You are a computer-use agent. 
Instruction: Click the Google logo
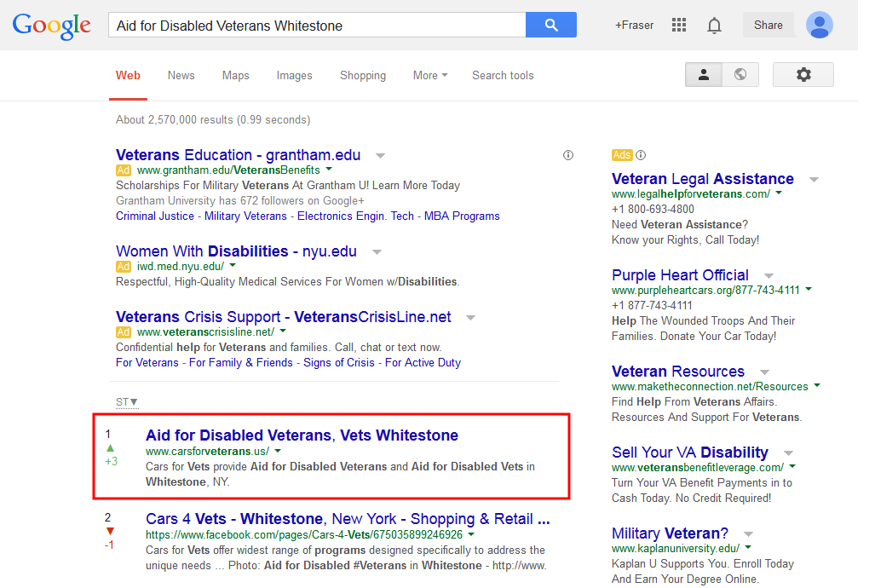51,26
